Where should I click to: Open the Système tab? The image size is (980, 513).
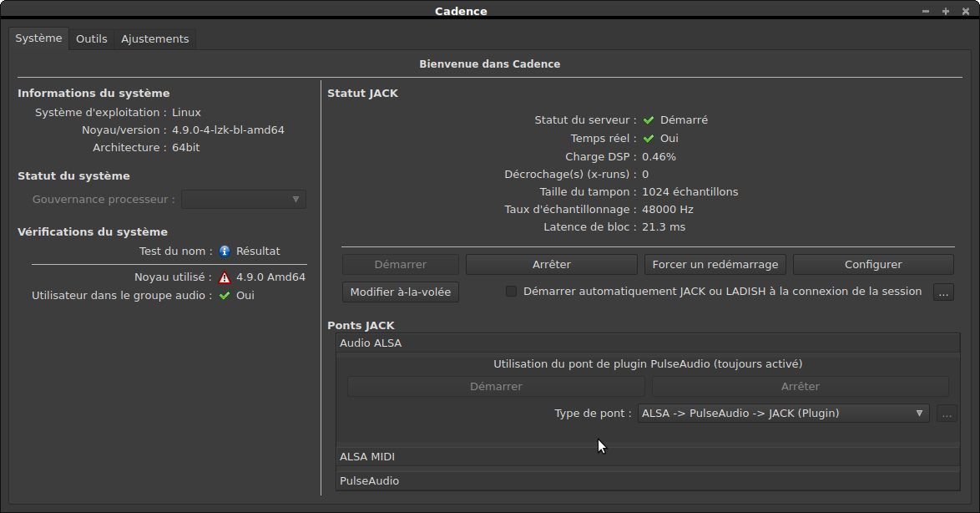point(38,38)
